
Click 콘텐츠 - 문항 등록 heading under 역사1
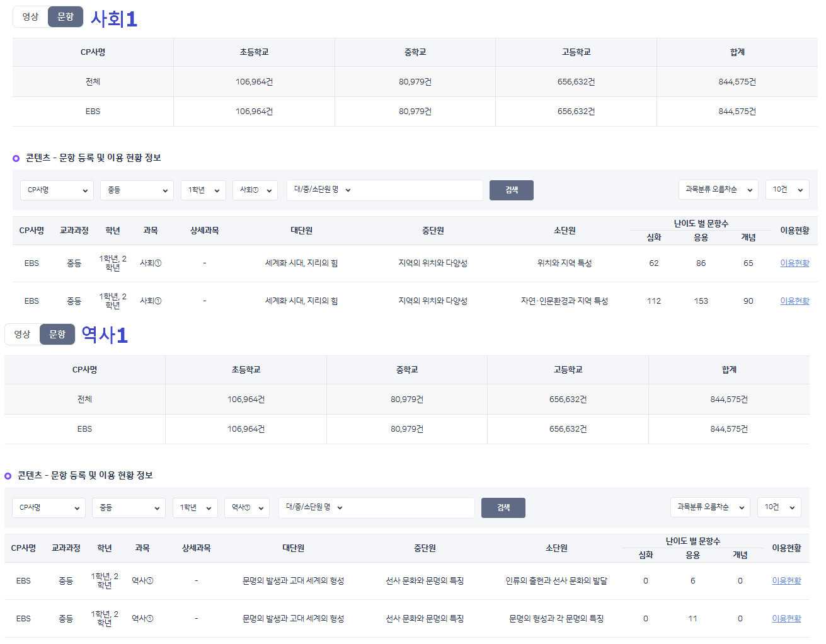point(85,475)
